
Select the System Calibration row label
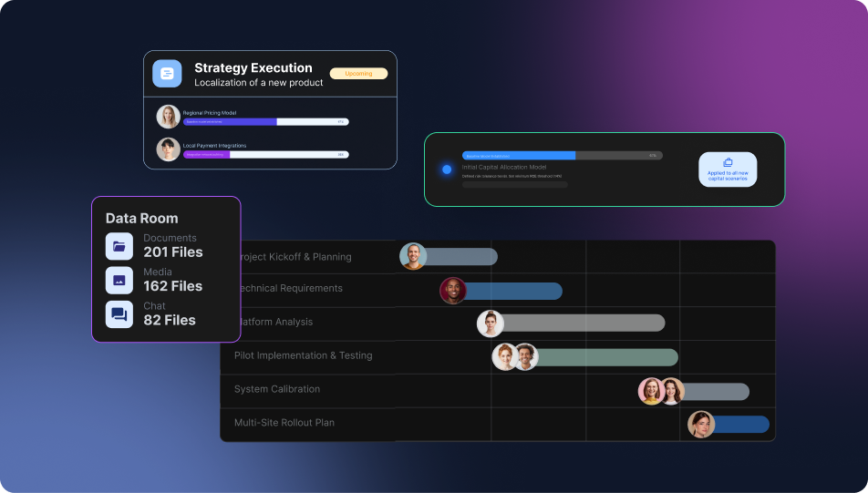pos(277,389)
